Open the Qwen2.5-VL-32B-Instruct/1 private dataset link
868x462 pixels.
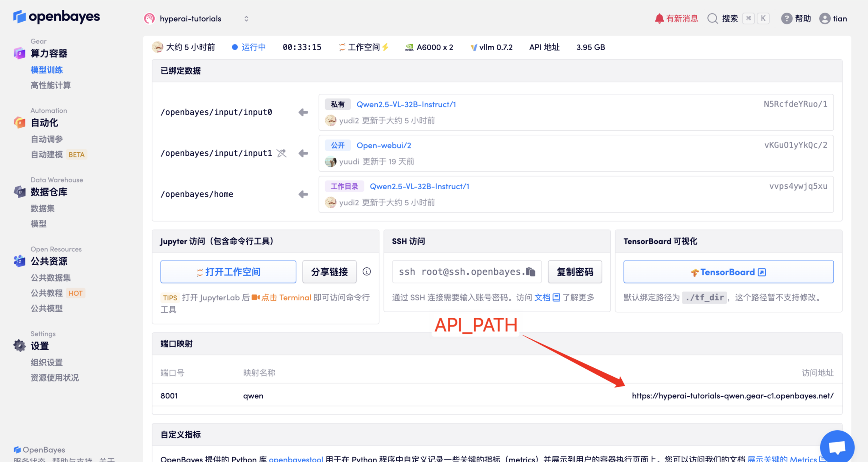(x=406, y=104)
